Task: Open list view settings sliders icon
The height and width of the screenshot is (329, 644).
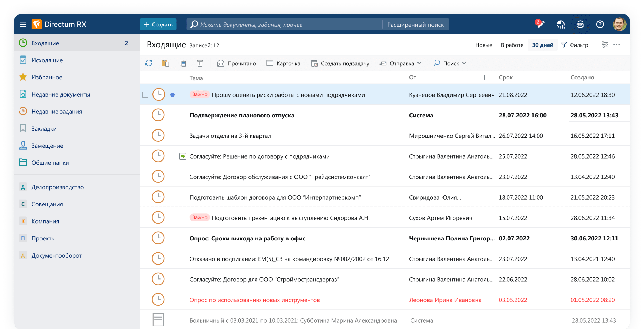Action: pyautogui.click(x=604, y=45)
